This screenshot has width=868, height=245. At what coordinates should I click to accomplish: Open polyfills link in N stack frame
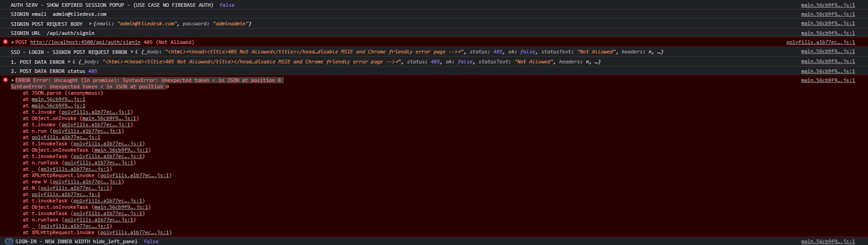pyautogui.click(x=75, y=188)
